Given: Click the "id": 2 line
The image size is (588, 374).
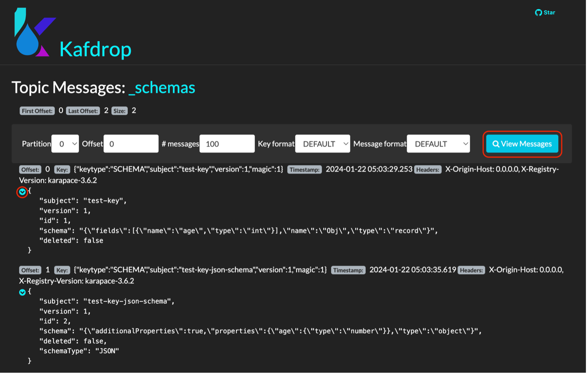Looking at the screenshot, I should (x=55, y=321).
